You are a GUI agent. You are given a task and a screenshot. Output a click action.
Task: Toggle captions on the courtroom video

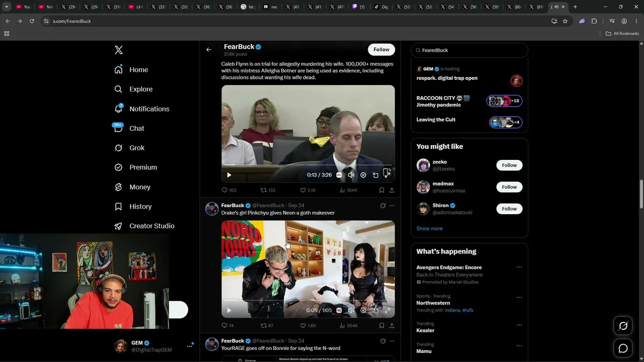(339, 175)
